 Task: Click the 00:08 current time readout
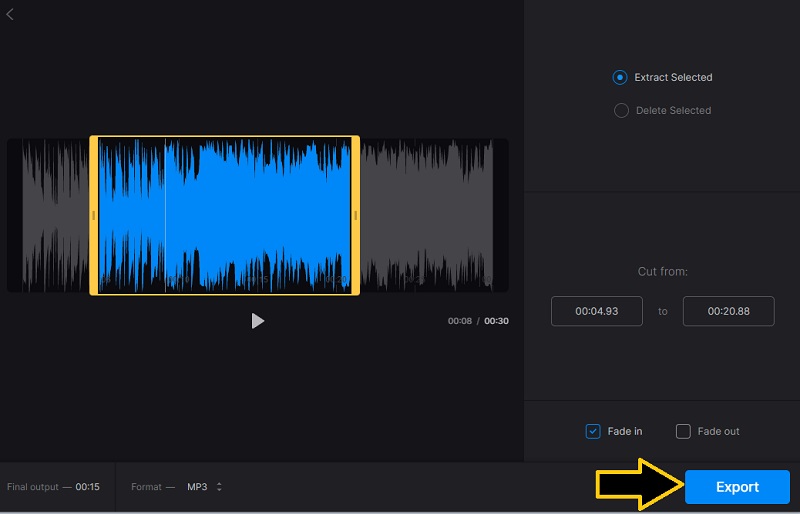pyautogui.click(x=459, y=321)
